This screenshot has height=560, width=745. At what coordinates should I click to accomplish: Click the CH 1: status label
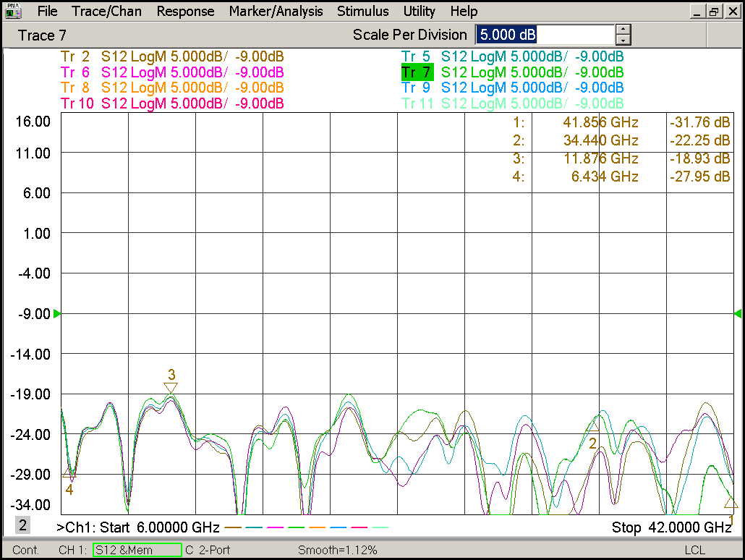(x=73, y=550)
